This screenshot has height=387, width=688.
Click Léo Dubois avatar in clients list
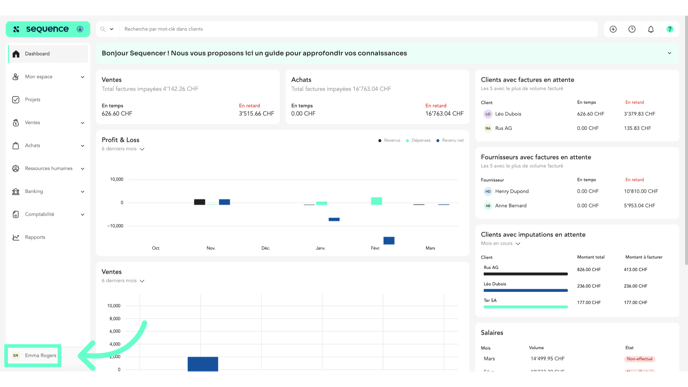coord(487,114)
